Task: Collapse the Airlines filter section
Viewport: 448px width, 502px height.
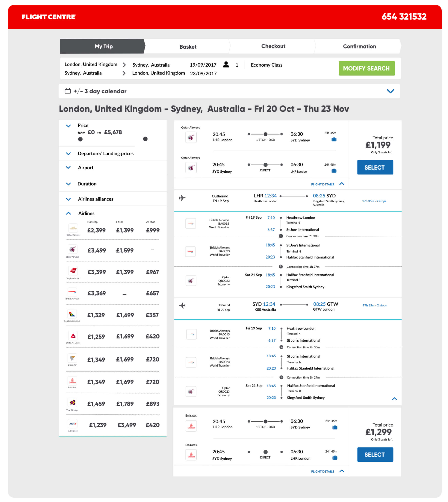Action: click(x=68, y=213)
